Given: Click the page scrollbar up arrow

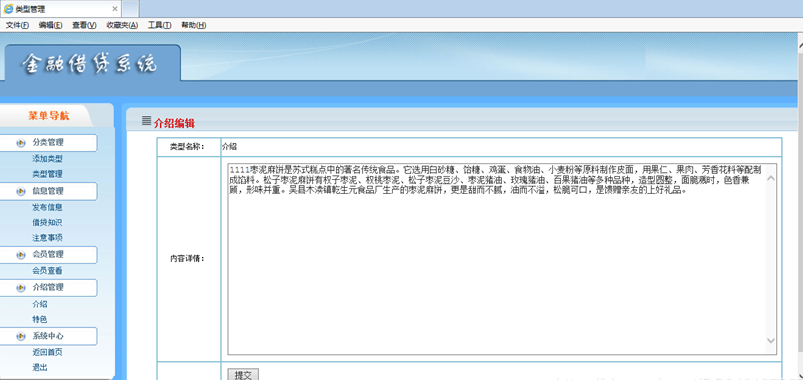Looking at the screenshot, I should tap(799, 46).
